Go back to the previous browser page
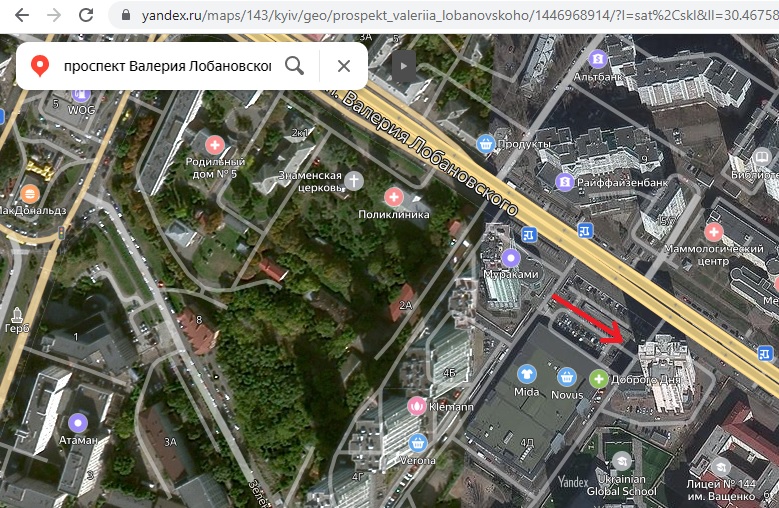 [21, 15]
